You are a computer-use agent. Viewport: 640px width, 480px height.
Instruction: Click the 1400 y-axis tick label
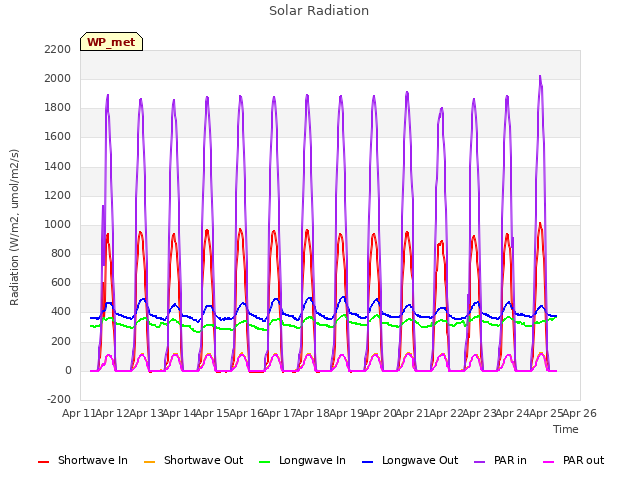(58, 166)
